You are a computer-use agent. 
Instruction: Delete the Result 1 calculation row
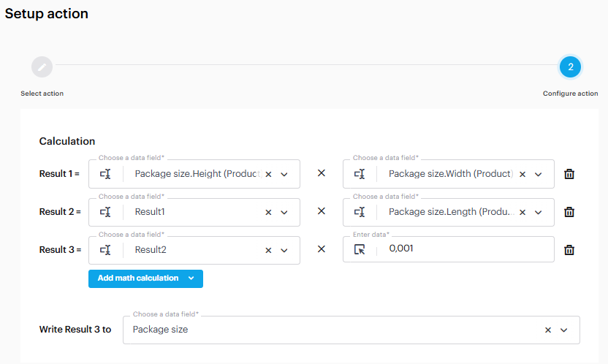pos(569,174)
